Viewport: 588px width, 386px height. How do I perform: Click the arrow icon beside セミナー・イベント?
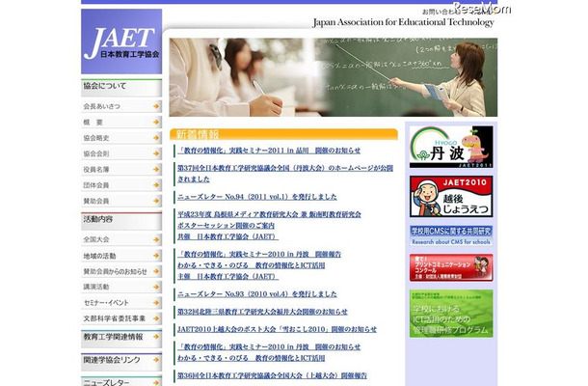(x=156, y=303)
